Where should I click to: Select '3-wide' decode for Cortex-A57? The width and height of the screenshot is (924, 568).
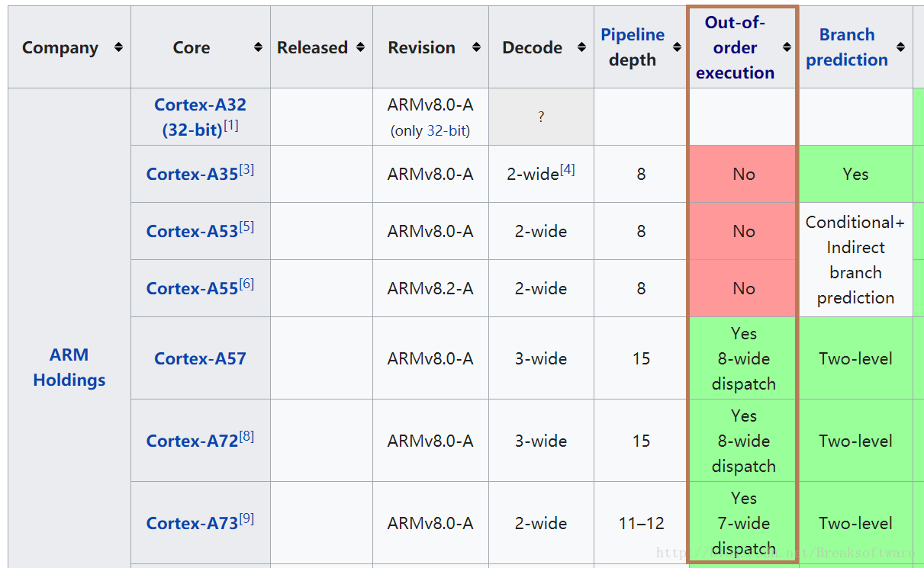pos(541,358)
